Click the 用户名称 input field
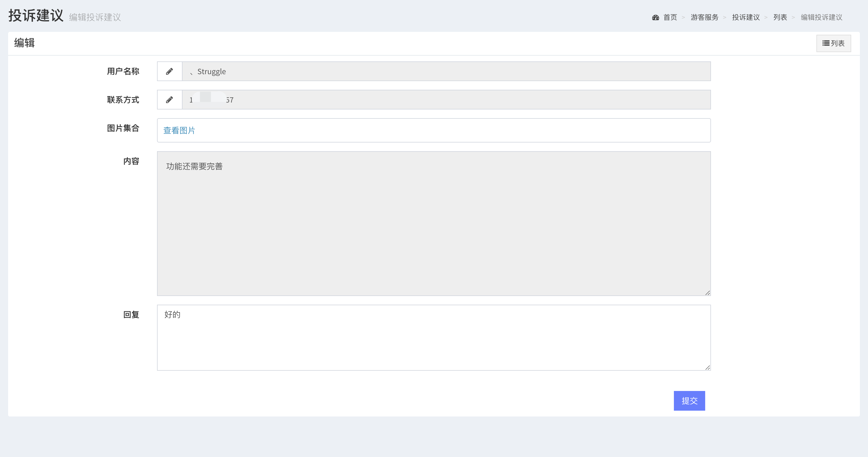 pyautogui.click(x=446, y=72)
